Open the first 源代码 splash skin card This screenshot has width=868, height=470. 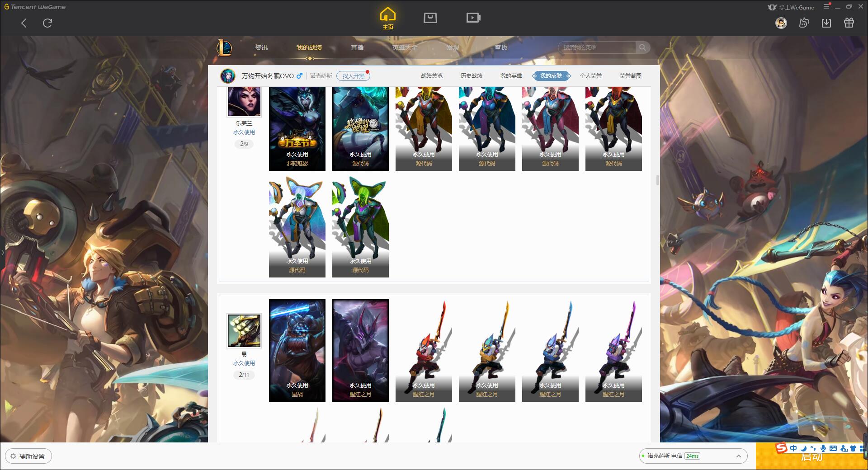[360, 129]
